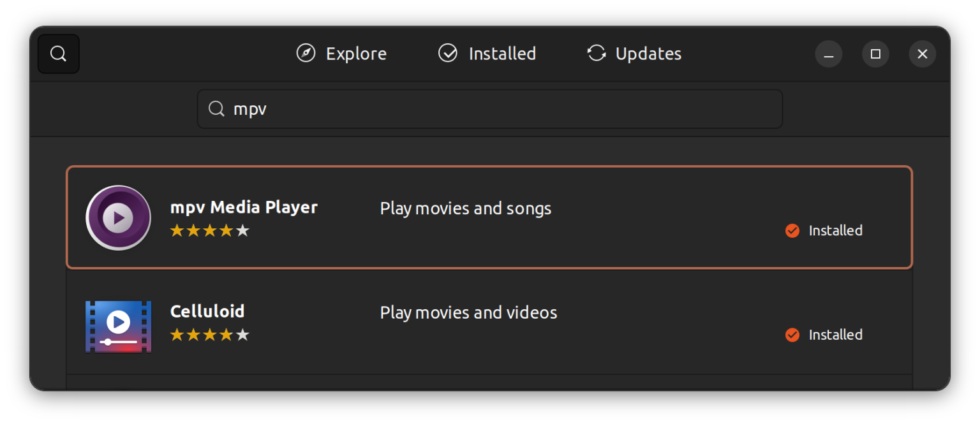Click the search icon in the header bar
980x424 pixels.
(x=58, y=54)
